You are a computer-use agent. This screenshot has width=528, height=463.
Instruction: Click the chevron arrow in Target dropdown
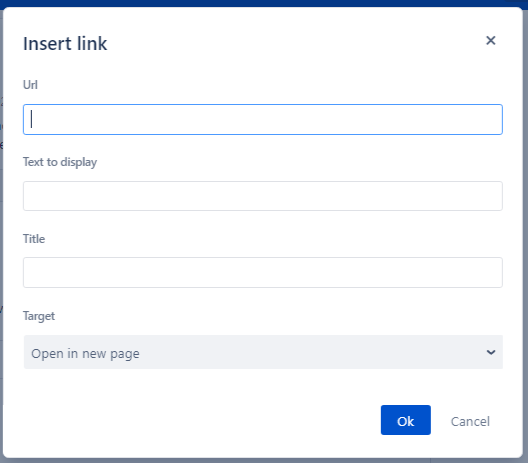click(x=491, y=352)
